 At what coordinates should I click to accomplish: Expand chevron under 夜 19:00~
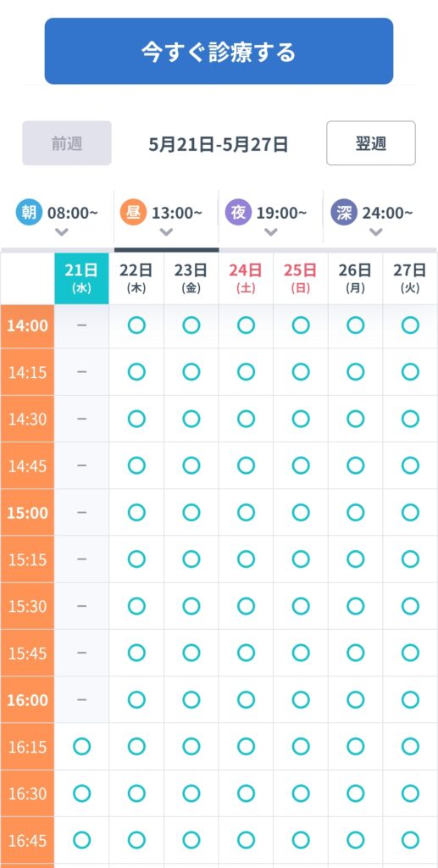[271, 232]
